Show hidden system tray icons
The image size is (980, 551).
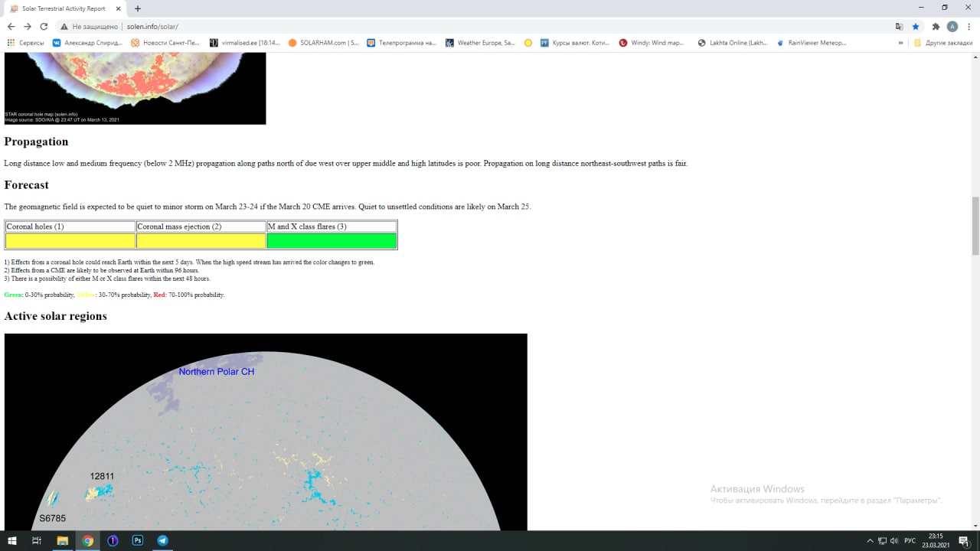click(x=870, y=541)
